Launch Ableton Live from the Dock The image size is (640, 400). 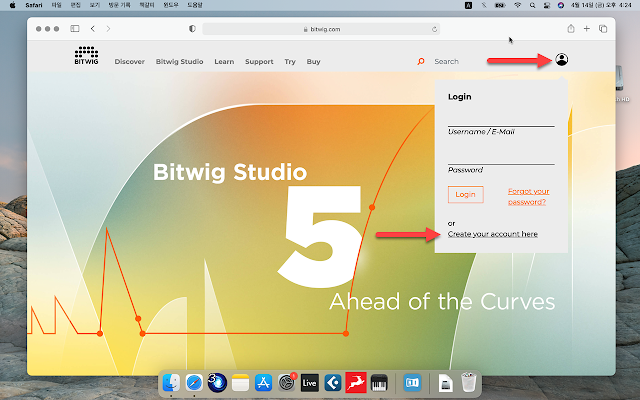(310, 383)
